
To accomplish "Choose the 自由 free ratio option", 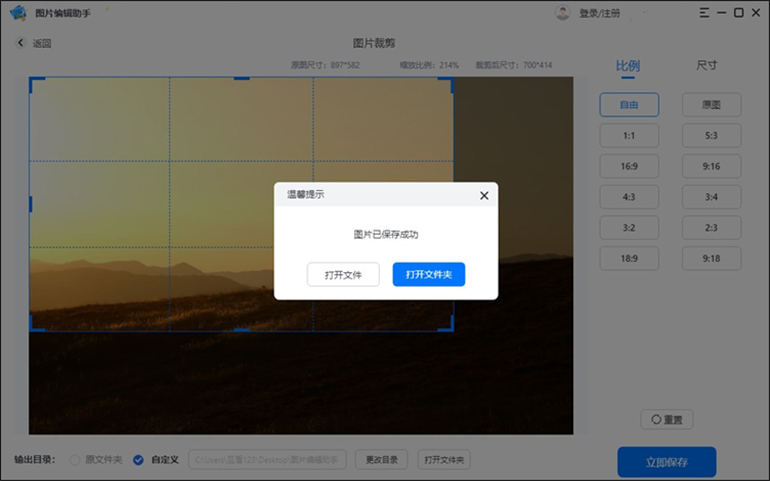I will pos(629,105).
